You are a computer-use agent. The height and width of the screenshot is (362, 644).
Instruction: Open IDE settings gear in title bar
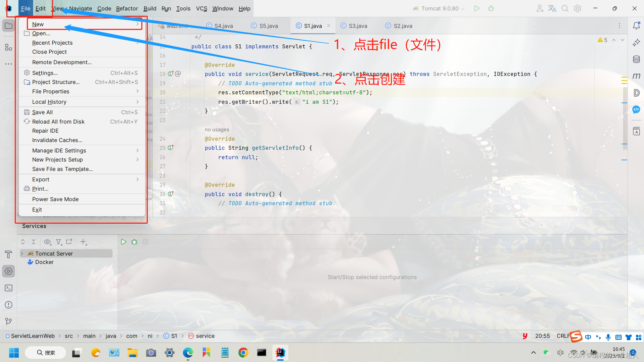[578, 8]
